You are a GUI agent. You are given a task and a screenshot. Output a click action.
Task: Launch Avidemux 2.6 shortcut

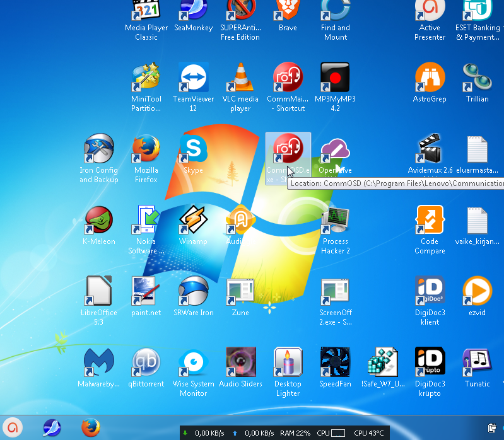coord(430,148)
